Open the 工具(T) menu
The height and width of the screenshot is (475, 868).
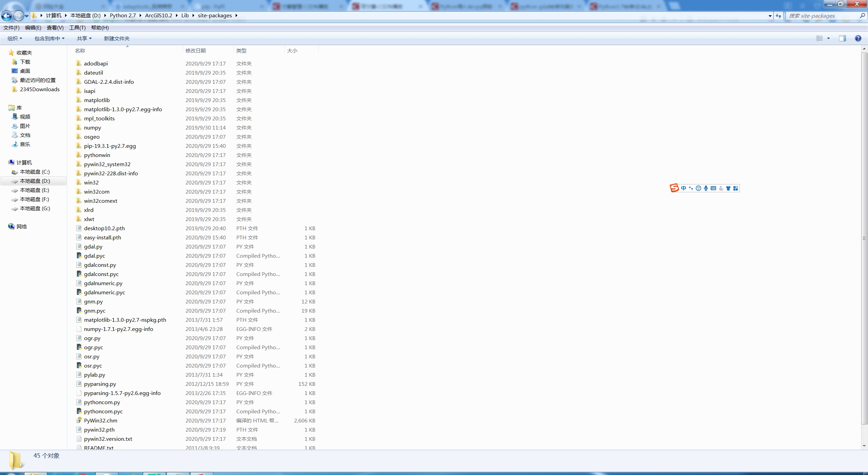[x=77, y=28]
